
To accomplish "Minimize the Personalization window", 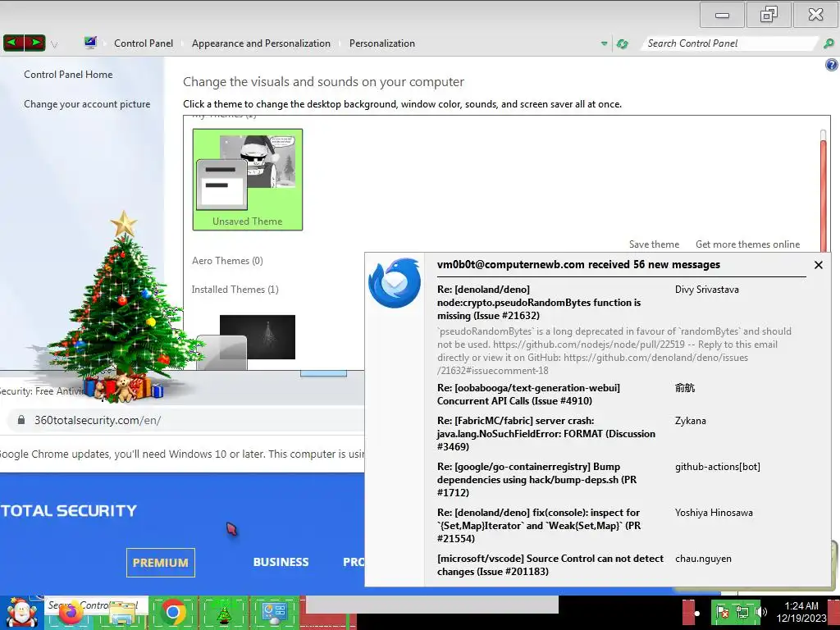I will coord(722,15).
